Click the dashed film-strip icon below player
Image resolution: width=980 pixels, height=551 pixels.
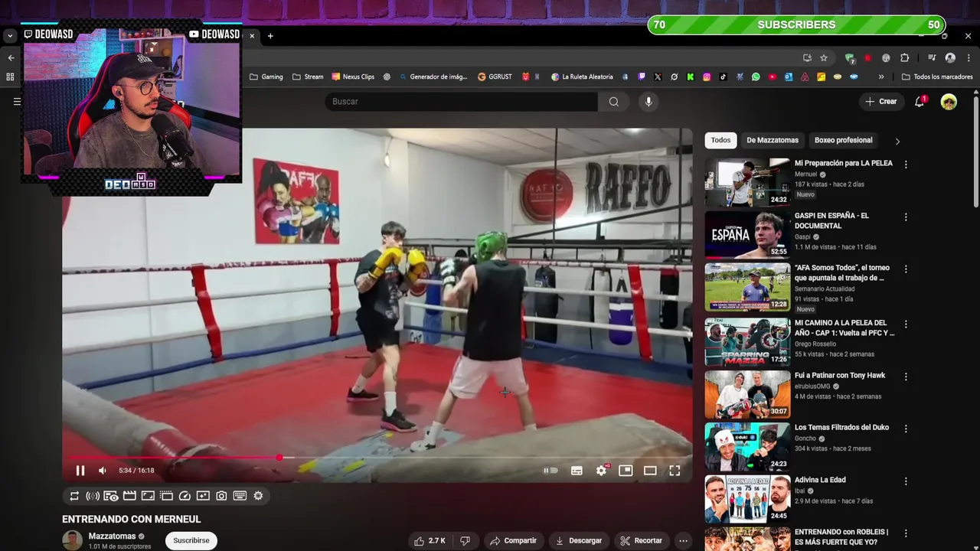coord(166,496)
